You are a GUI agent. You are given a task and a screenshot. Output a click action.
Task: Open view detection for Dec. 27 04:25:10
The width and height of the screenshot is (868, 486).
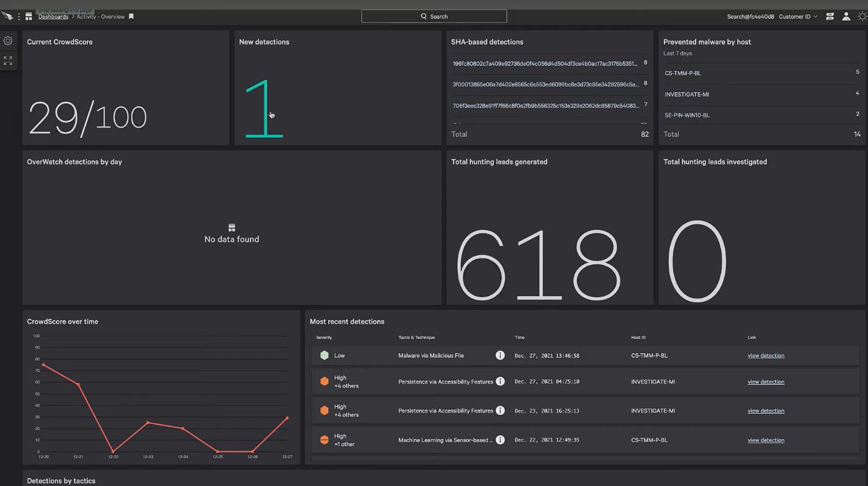pos(766,382)
